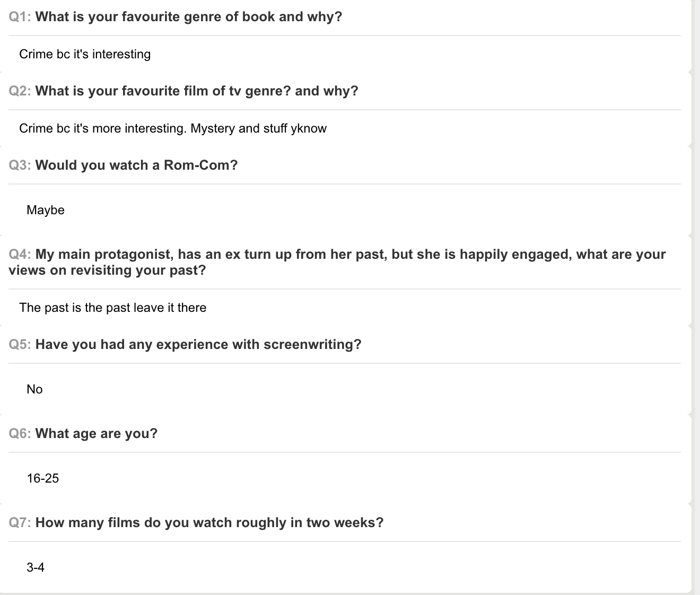Click the grey scrollbar strip on right edge
This screenshot has height=595, width=700.
point(696,297)
